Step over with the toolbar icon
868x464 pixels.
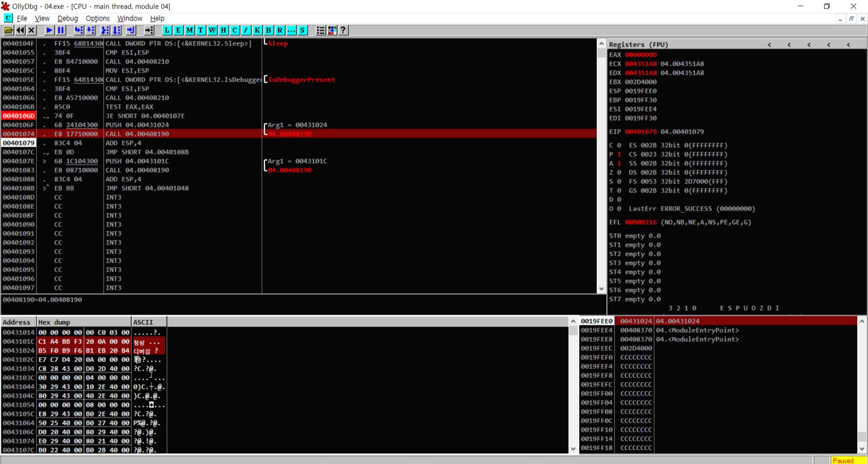click(90, 30)
